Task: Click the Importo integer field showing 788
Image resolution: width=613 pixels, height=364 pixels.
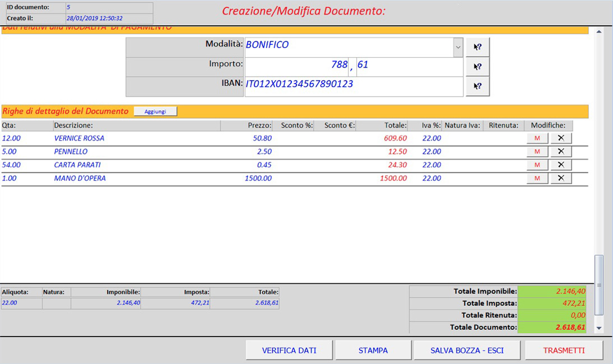Action: point(297,67)
